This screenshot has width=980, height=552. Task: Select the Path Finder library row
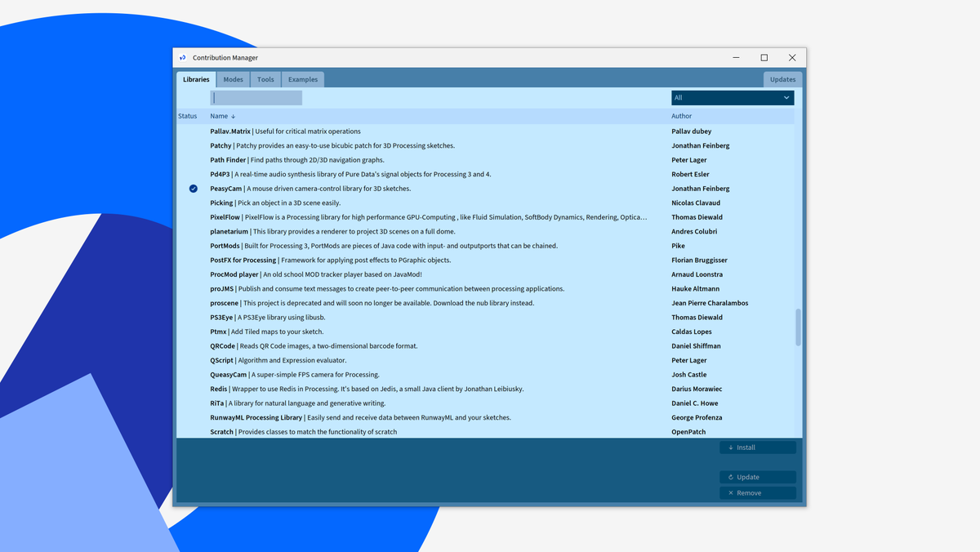click(485, 160)
